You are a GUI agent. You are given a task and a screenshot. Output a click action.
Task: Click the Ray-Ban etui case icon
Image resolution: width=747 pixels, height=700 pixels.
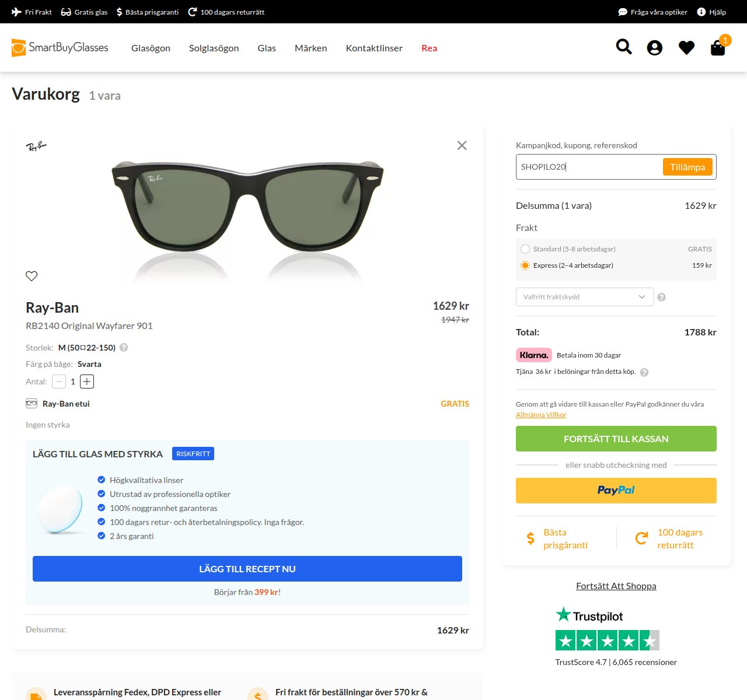(x=32, y=403)
